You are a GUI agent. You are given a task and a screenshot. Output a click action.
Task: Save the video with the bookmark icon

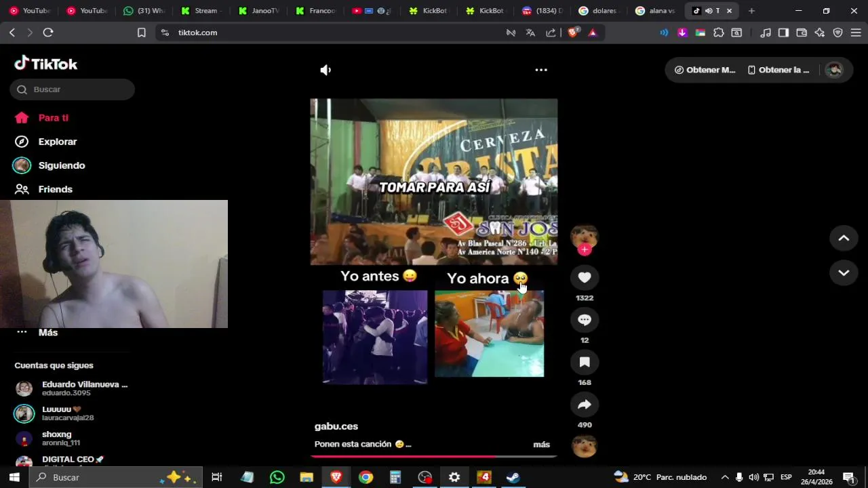(585, 362)
